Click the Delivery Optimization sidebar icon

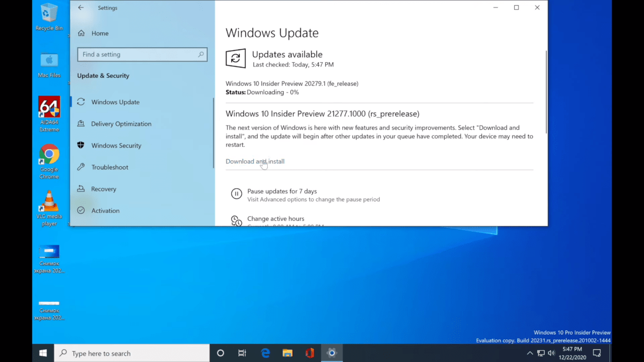[81, 124]
